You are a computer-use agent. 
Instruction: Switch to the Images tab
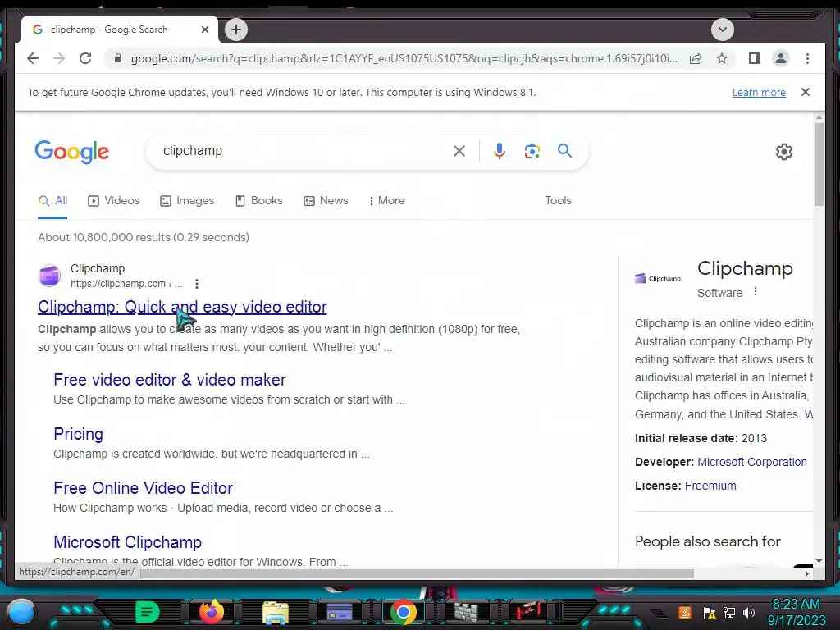pos(187,201)
